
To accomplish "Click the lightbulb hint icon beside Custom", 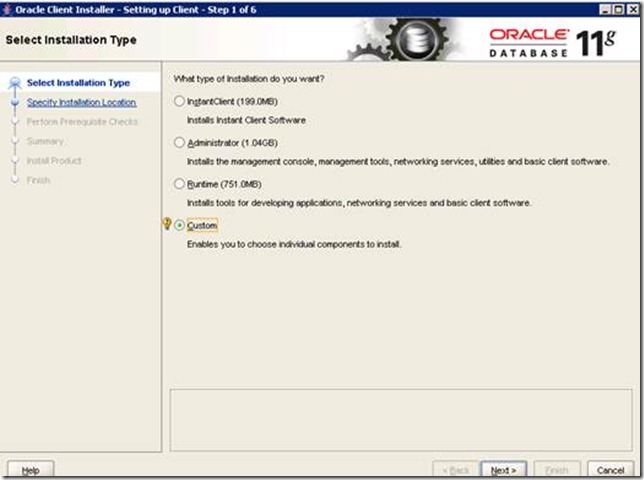I will point(167,225).
